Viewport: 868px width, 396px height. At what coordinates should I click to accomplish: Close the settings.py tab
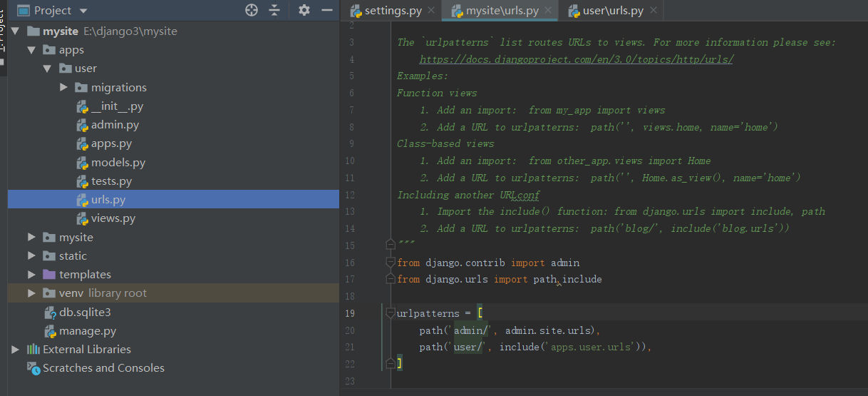pos(430,11)
